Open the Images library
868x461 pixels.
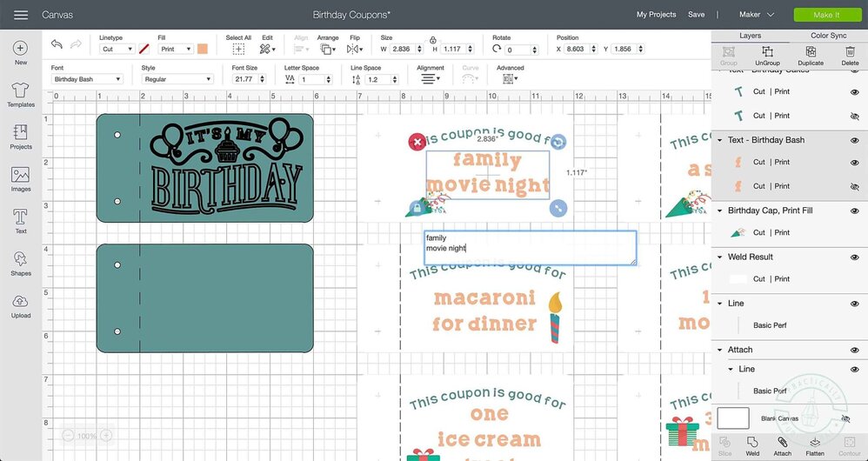[x=21, y=179]
